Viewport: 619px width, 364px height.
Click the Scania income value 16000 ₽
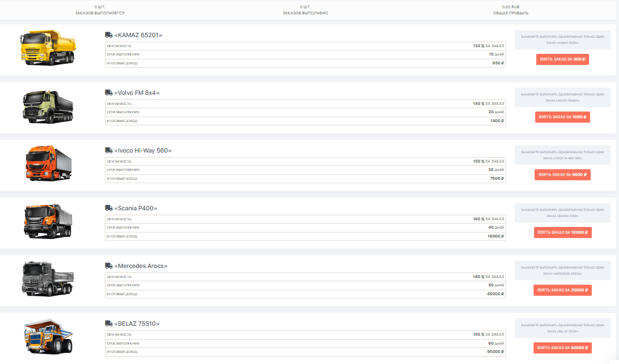click(496, 236)
